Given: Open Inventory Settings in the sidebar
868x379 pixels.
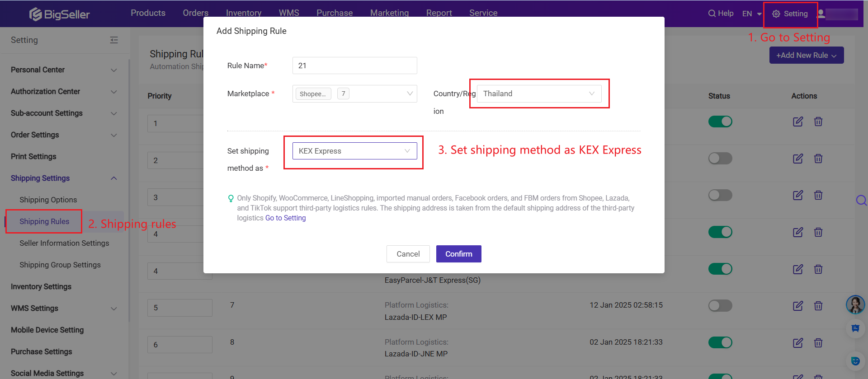Looking at the screenshot, I should [41, 287].
